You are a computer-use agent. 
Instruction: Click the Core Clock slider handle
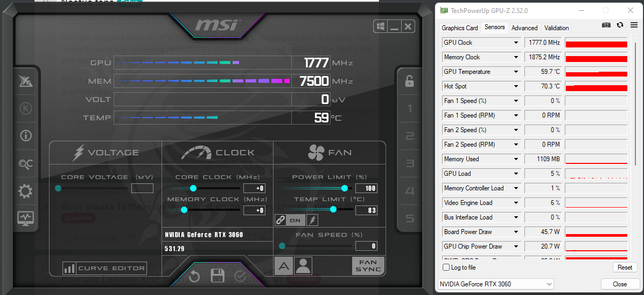click(193, 188)
